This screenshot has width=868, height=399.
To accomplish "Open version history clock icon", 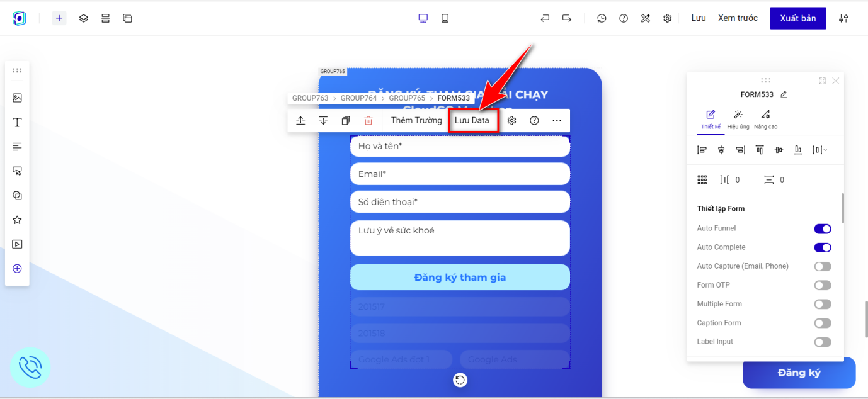I will (602, 18).
